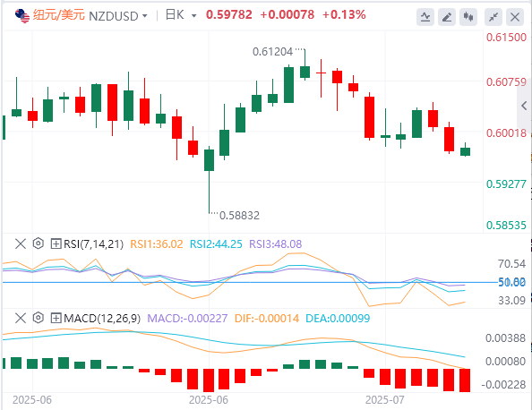Open the indicator line chart icon
532x410 pixels.
(x=425, y=17)
